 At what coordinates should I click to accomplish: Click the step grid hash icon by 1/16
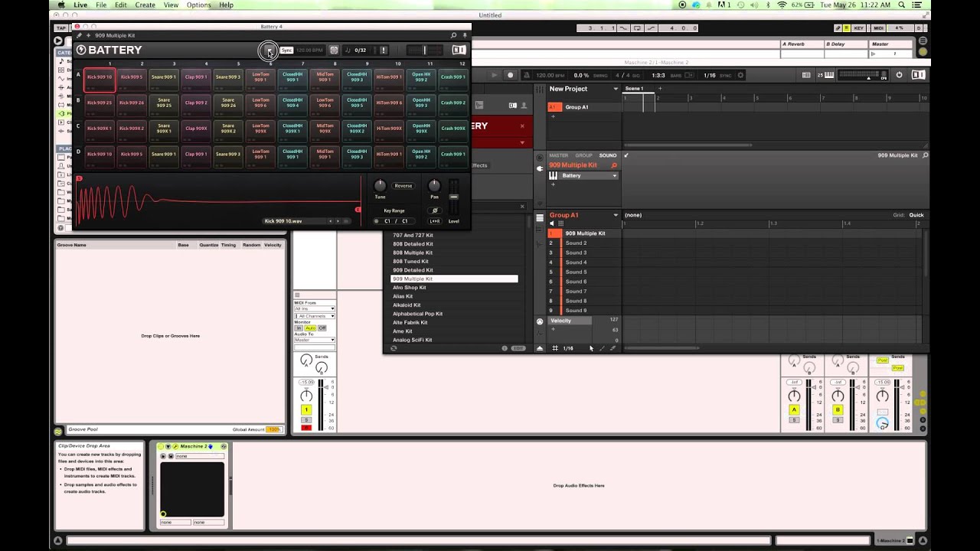555,348
